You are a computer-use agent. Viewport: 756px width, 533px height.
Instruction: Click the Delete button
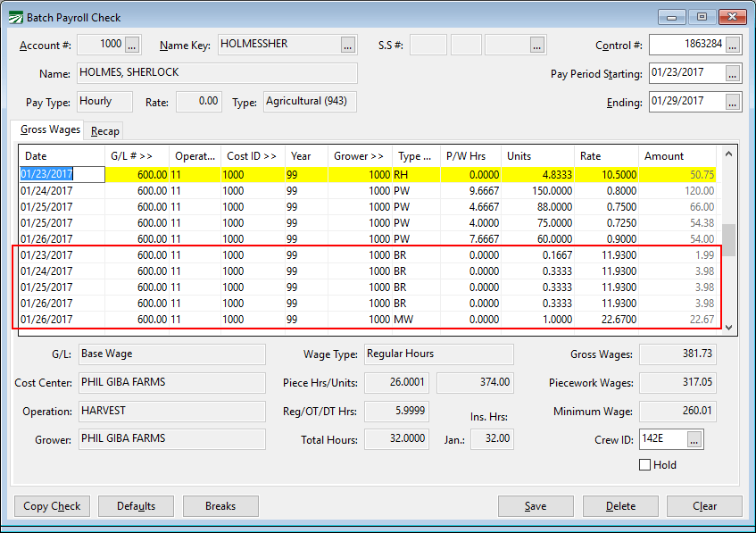click(x=620, y=506)
